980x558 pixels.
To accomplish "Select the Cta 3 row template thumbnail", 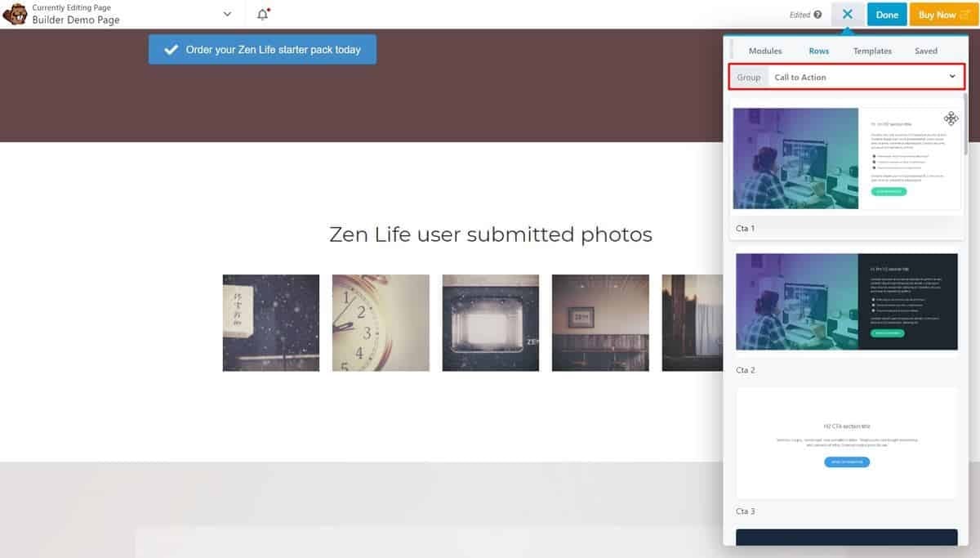I will tap(847, 443).
